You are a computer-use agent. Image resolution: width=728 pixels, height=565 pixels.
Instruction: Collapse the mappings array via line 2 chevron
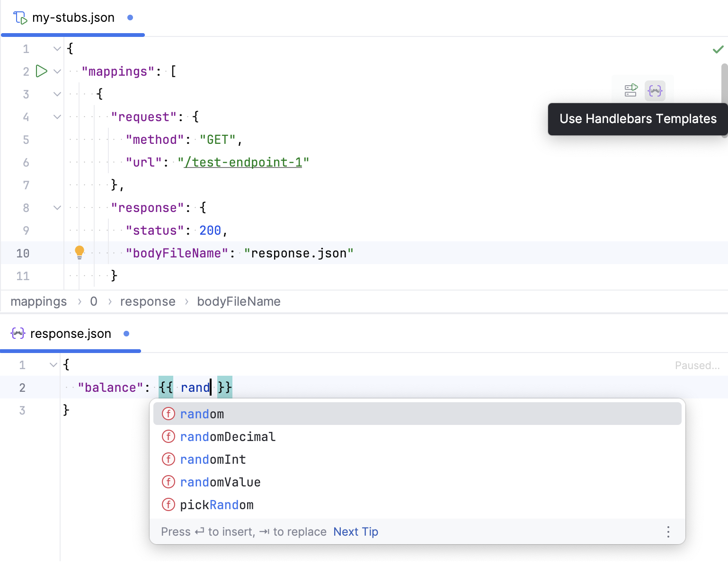click(x=57, y=71)
